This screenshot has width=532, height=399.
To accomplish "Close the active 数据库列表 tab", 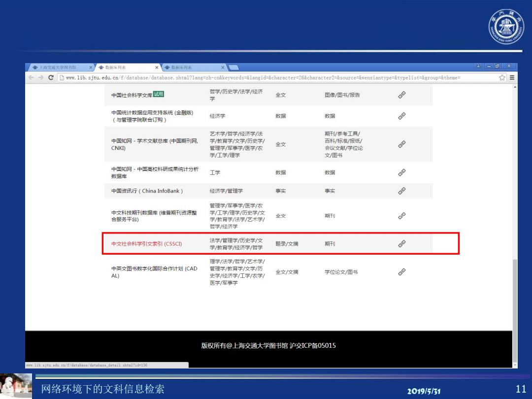I will (157, 67).
